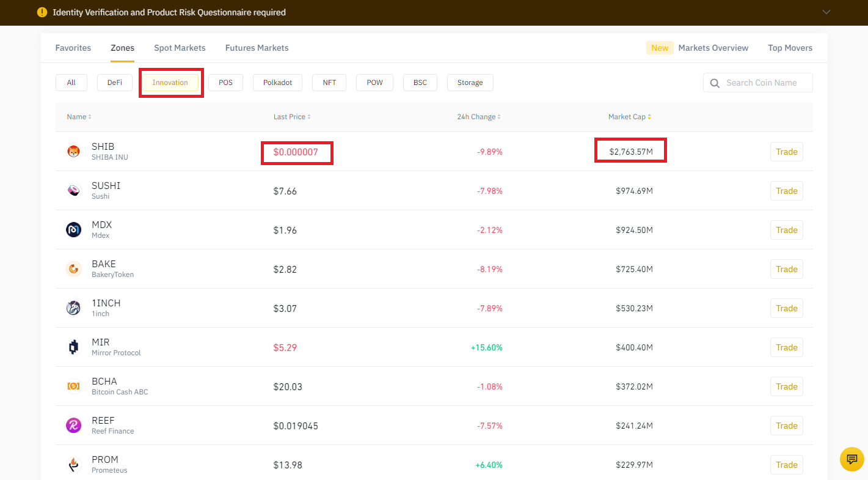Click the Bitcoin Cash ABC coin name
This screenshot has height=480, width=868.
(120, 392)
